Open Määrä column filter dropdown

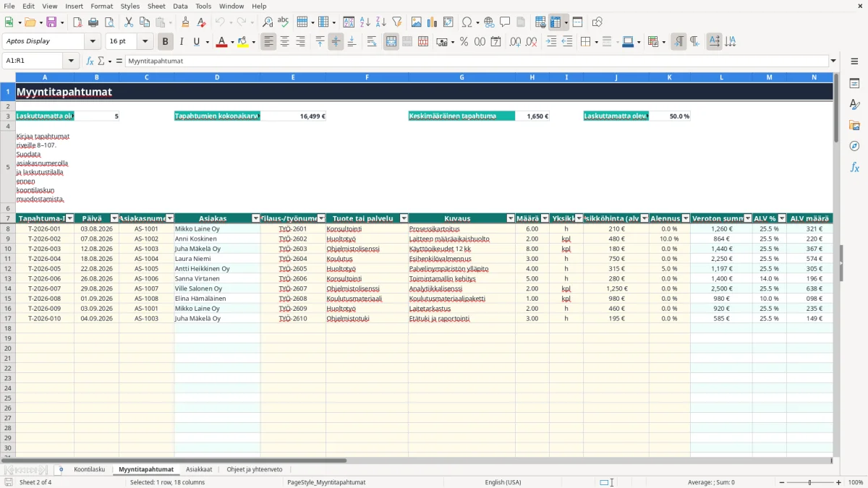tap(545, 218)
